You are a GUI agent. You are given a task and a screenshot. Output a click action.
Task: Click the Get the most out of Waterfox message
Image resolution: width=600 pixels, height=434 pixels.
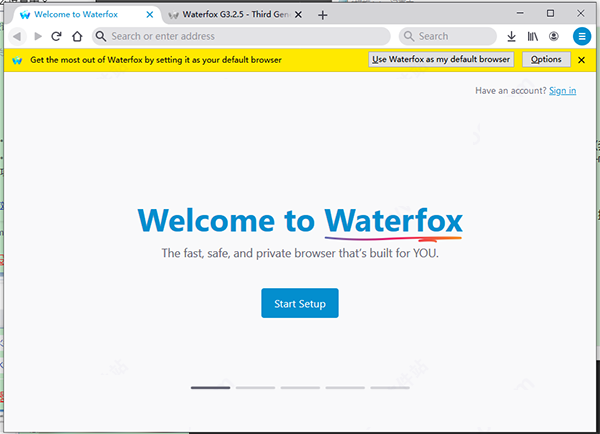click(156, 60)
